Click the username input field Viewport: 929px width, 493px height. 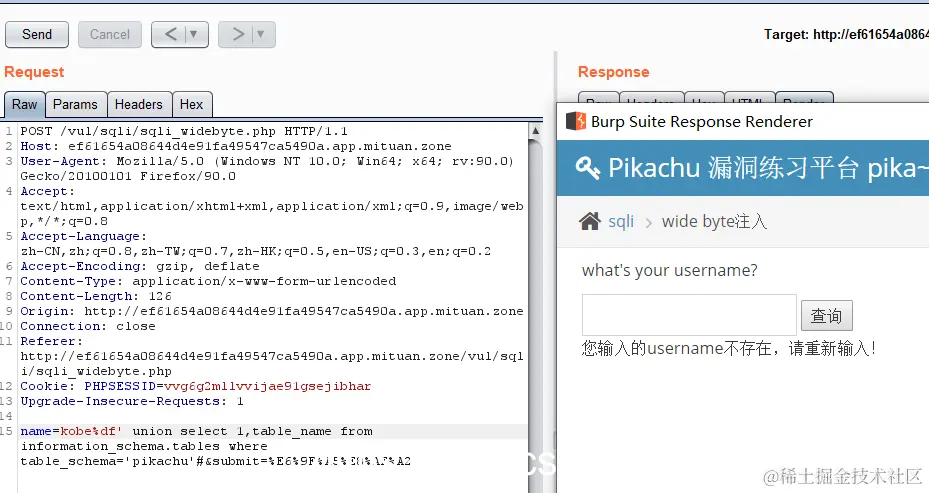(689, 315)
